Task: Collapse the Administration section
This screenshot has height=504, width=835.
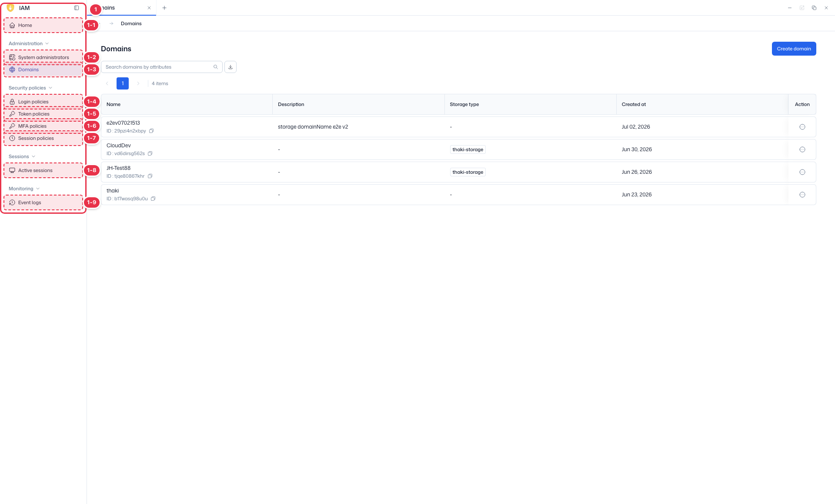Action: click(x=29, y=43)
